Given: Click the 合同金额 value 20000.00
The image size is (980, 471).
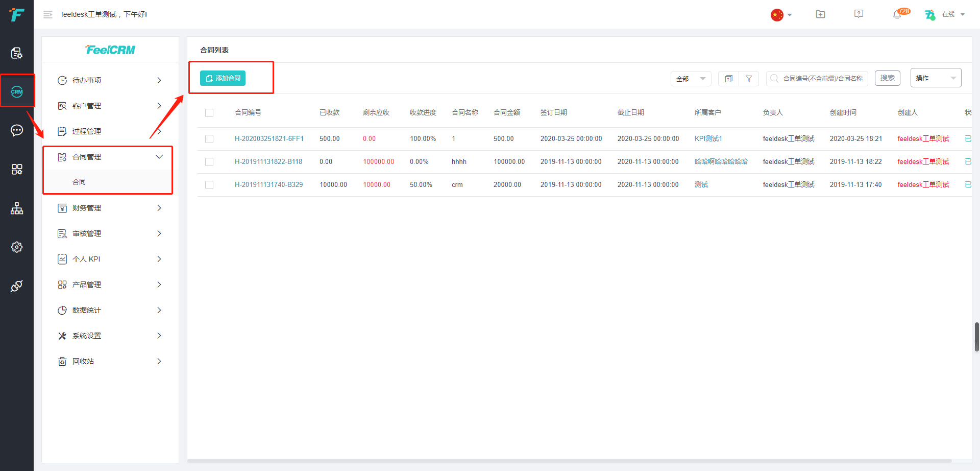Looking at the screenshot, I should point(507,185).
